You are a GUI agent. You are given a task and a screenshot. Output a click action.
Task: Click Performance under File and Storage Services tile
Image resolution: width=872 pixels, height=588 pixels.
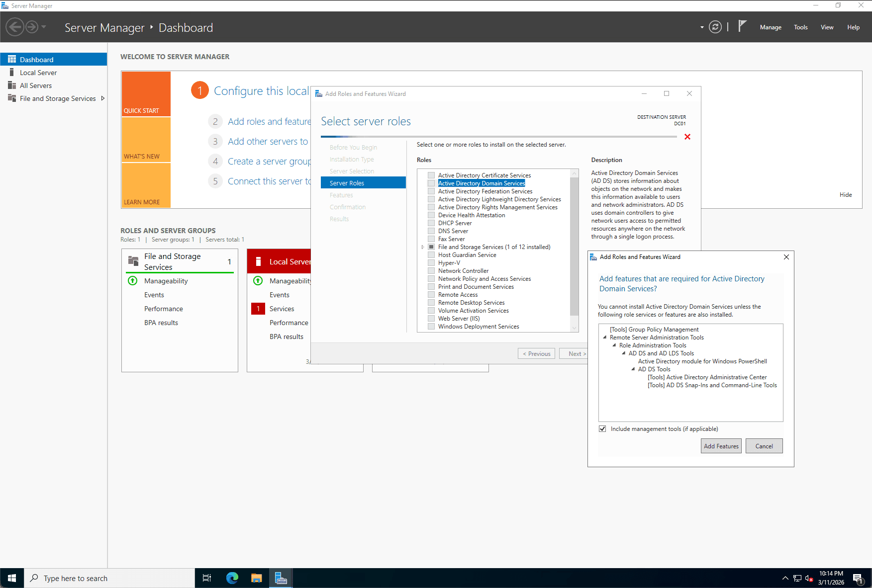[x=164, y=309]
